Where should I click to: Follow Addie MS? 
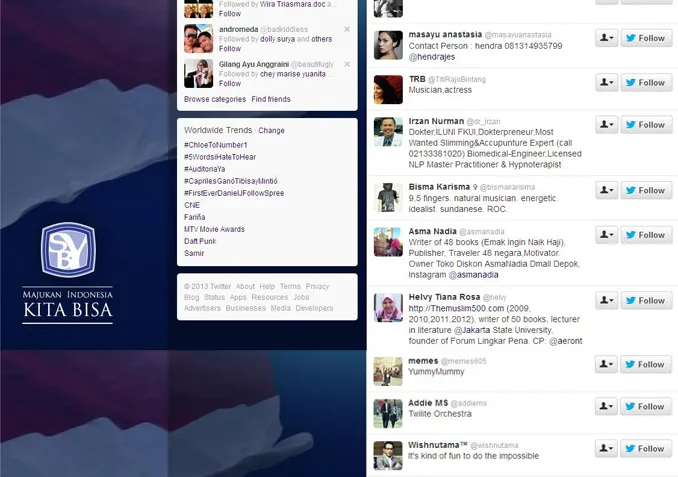[x=646, y=407]
